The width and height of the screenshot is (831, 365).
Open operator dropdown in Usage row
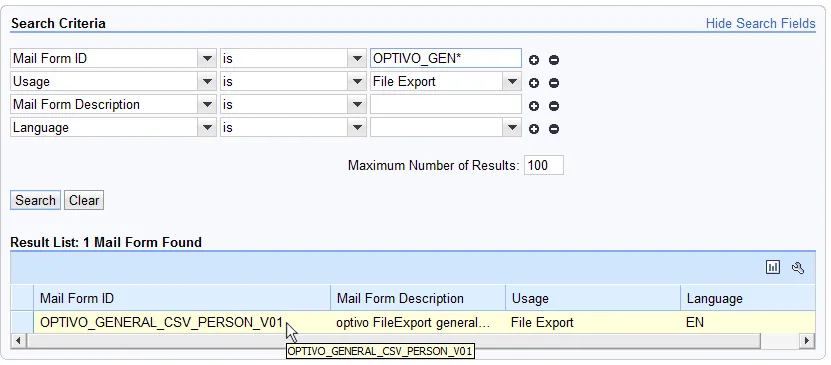(x=357, y=82)
